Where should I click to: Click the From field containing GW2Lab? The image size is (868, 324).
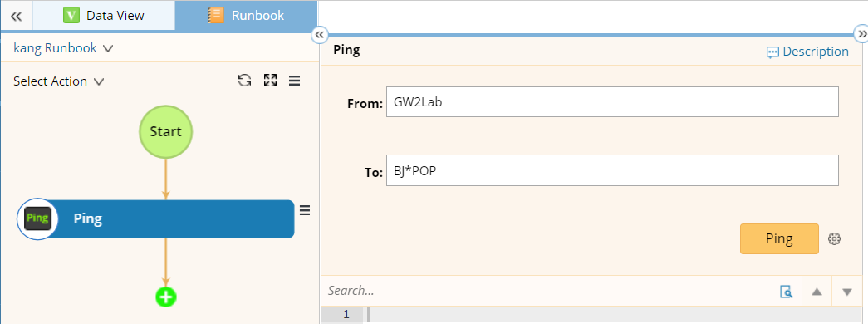click(612, 102)
